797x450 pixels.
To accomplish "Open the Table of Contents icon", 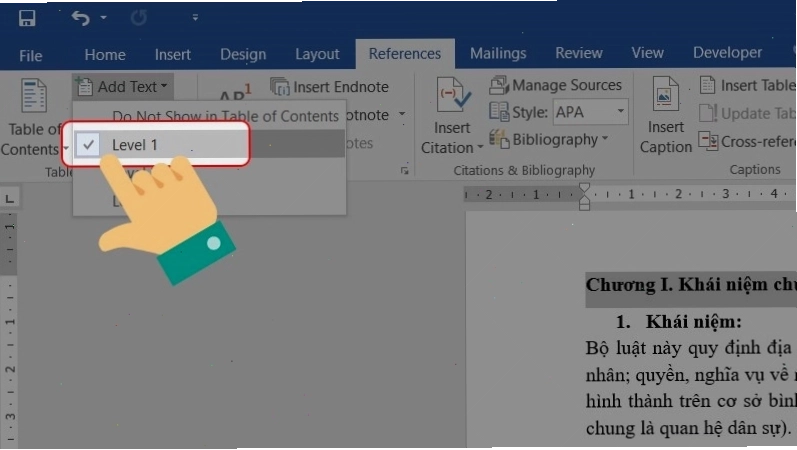I will 34,95.
